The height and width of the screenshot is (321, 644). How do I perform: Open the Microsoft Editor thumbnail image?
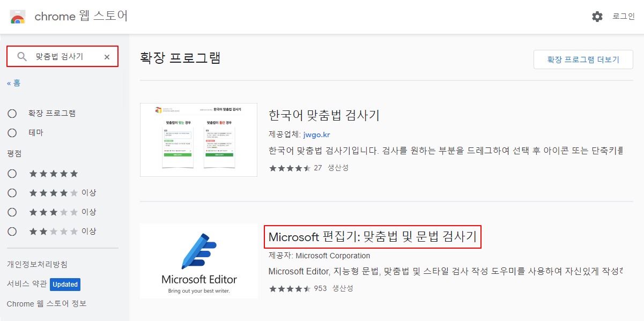(198, 261)
